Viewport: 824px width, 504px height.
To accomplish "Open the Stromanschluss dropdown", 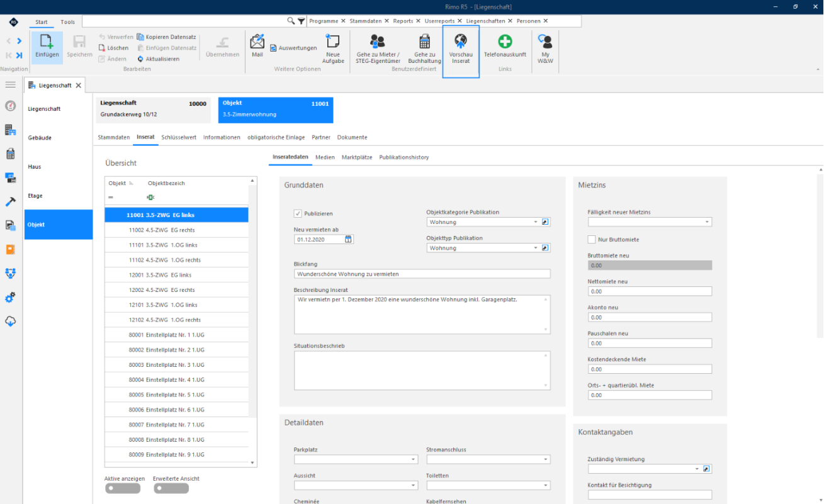I will (546, 459).
